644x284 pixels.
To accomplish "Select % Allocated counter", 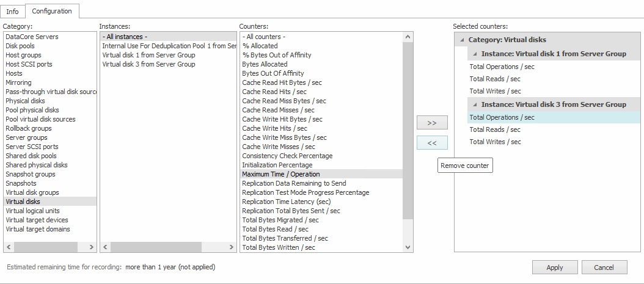I will (x=260, y=46).
